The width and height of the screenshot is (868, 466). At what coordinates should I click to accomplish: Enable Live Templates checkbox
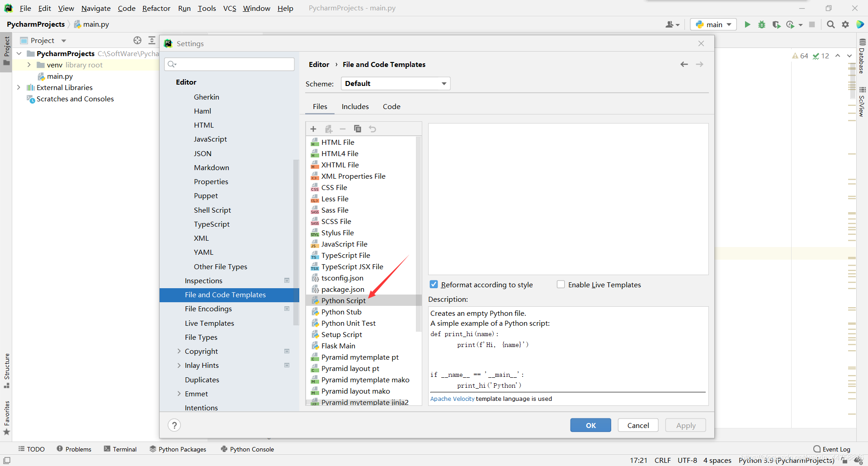[x=561, y=285]
